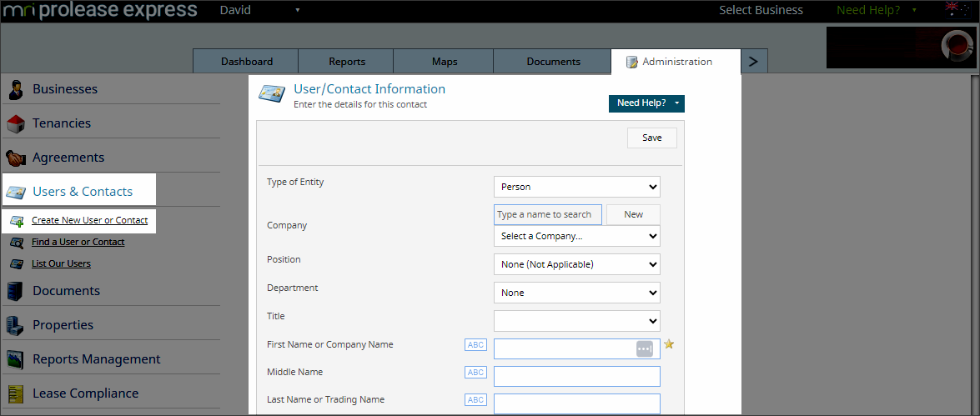The image size is (980, 416).
Task: Click the New company button
Action: pos(633,214)
